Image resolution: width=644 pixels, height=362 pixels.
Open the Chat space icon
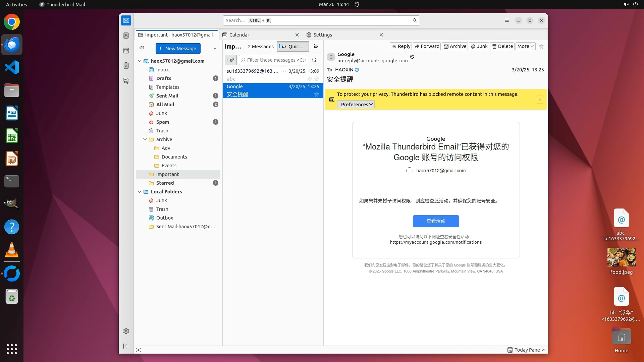pos(126,81)
